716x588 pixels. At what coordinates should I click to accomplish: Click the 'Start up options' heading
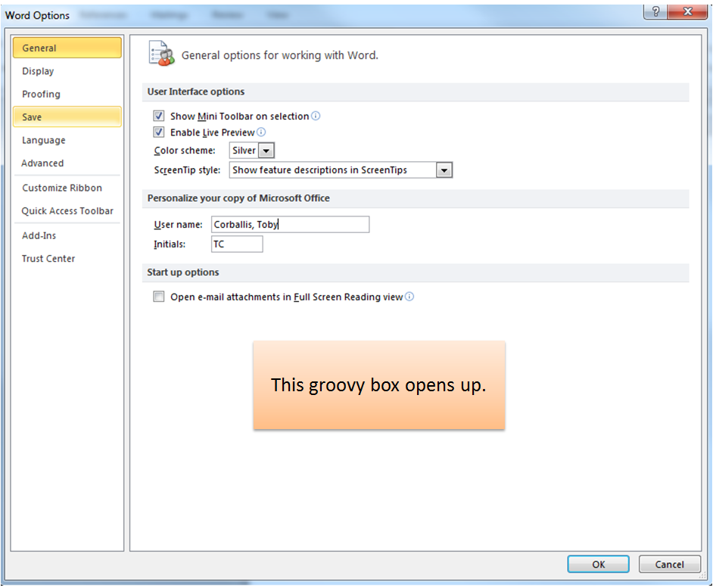coord(183,272)
